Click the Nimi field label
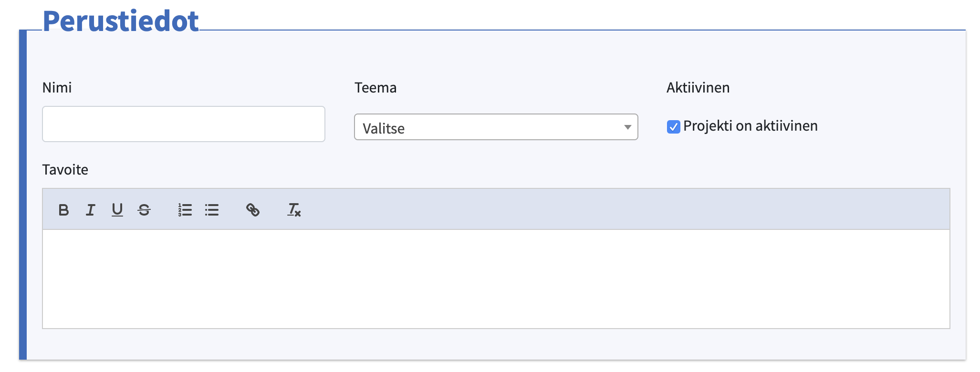 point(57,88)
